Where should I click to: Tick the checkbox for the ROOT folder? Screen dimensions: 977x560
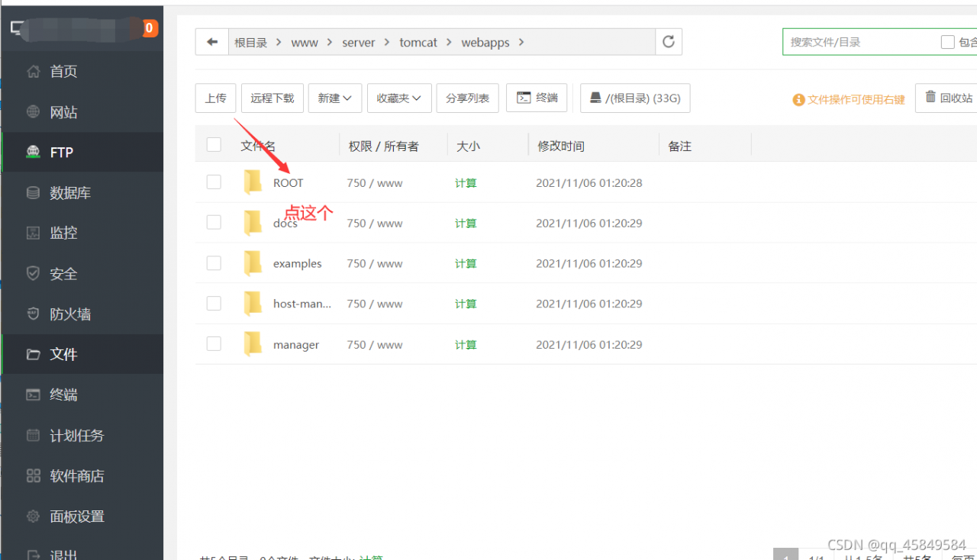214,182
